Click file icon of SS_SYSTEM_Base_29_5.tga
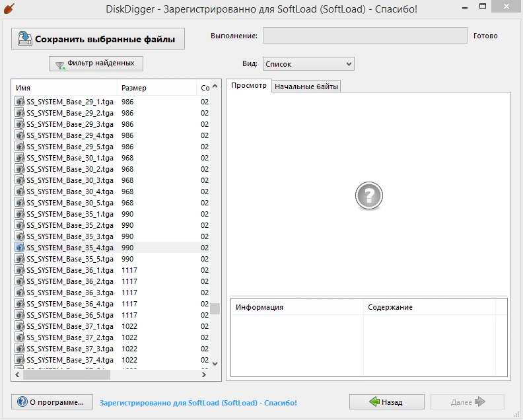 (20, 147)
